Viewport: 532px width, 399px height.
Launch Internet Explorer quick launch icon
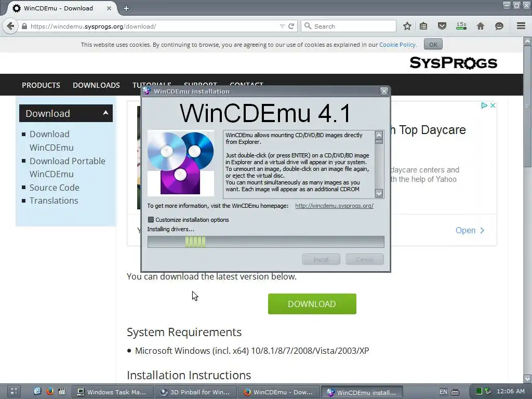pos(37,392)
